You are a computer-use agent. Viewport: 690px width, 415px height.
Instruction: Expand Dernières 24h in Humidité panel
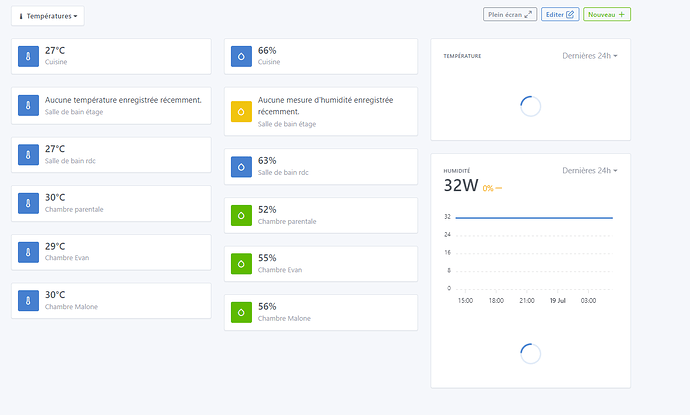tap(590, 171)
